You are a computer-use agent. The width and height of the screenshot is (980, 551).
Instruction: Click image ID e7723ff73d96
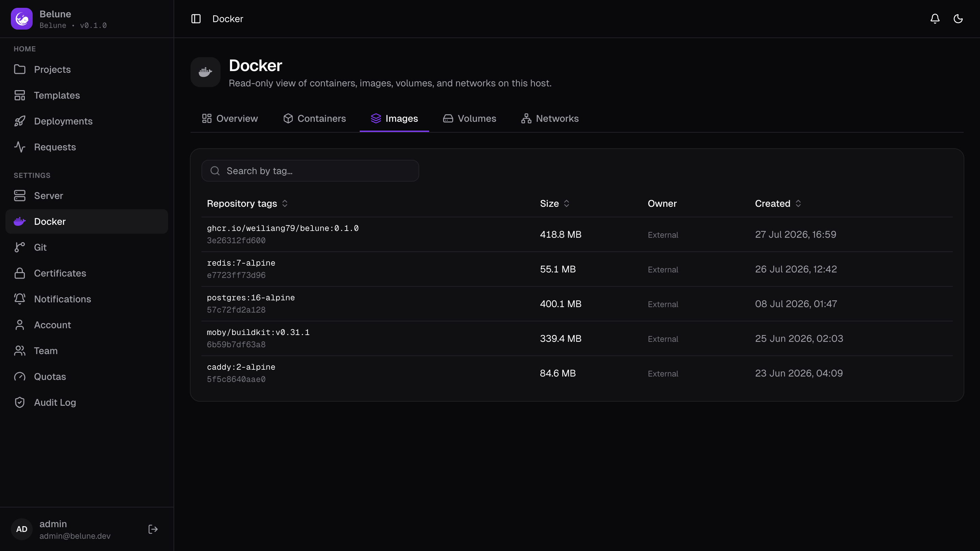(x=236, y=275)
